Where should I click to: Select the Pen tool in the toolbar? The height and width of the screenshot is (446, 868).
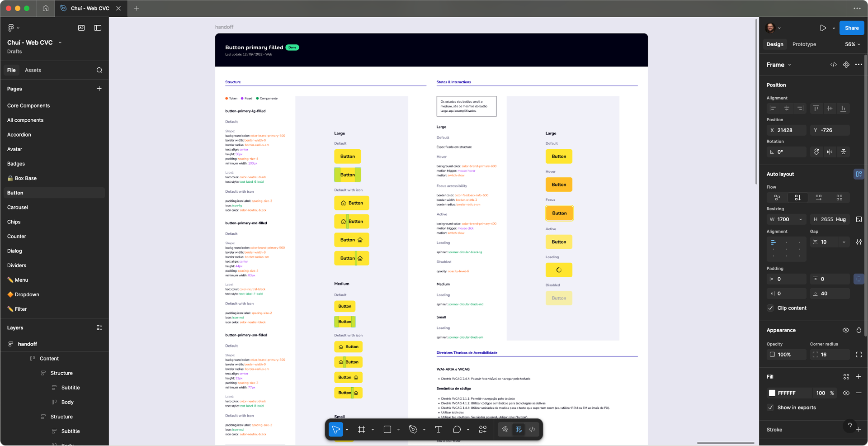click(413, 429)
